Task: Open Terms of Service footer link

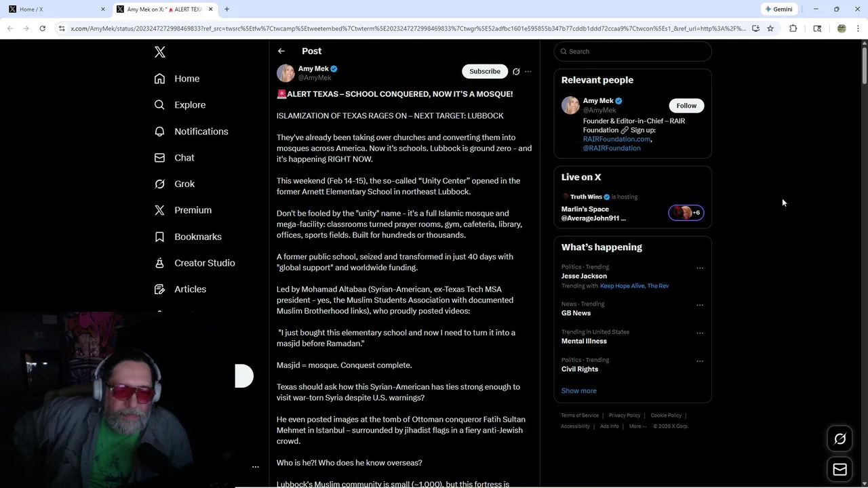Action: [580, 415]
